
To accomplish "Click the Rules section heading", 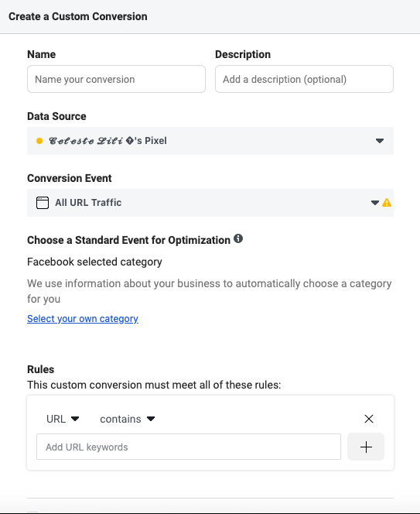I will click(41, 369).
